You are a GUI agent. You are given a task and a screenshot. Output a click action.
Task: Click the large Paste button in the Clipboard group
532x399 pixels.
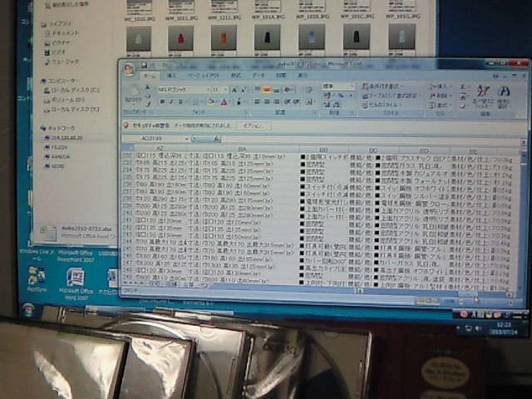tap(134, 94)
